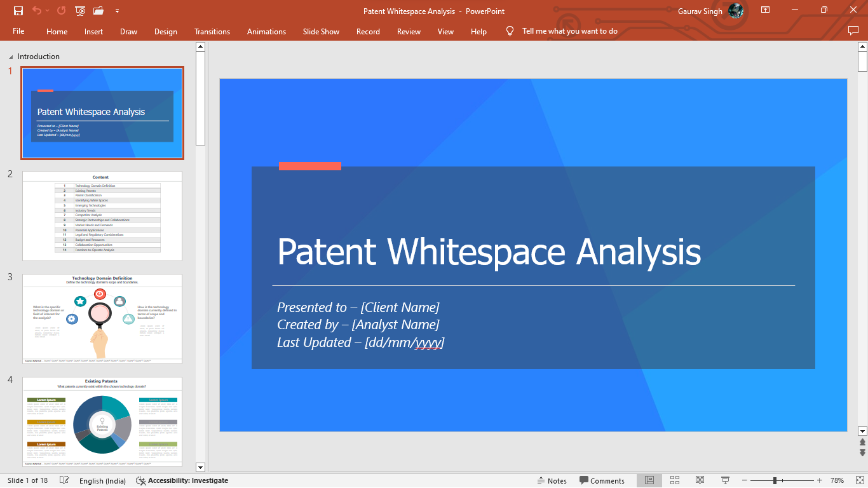868x488 pixels.
Task: Select the Draw tab
Action: [128, 31]
